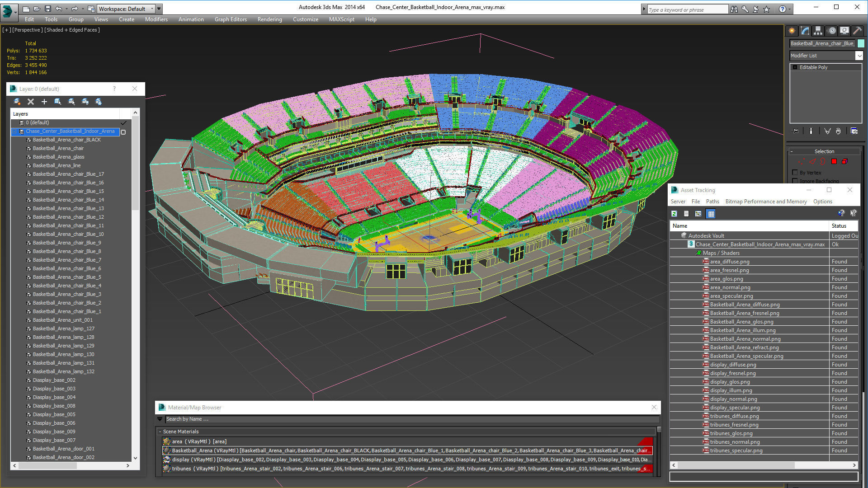Viewport: 868px width, 488px height.
Task: Click the Save File floppy icon
Action: coord(48,9)
